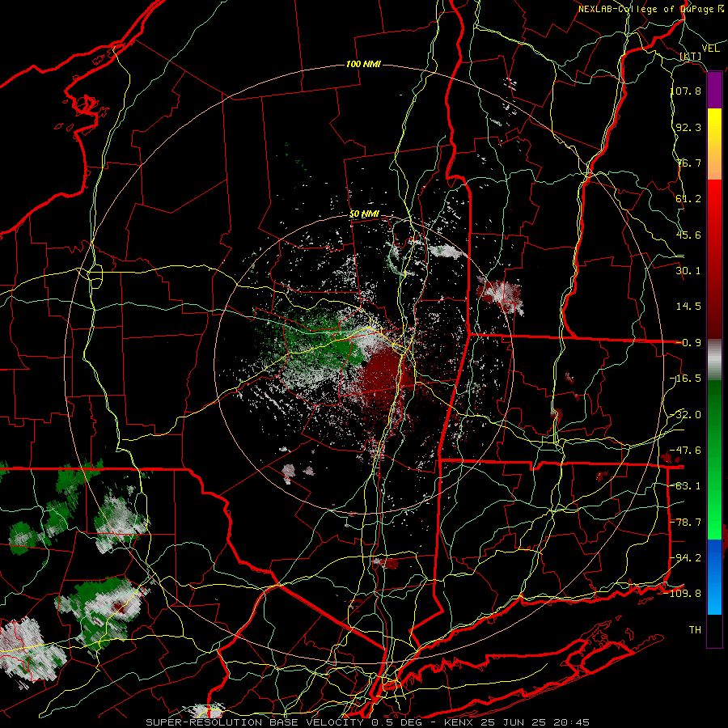Image resolution: width=728 pixels, height=728 pixels.
Task: Select the 45.6 velocity scale value
Action: pos(688,235)
